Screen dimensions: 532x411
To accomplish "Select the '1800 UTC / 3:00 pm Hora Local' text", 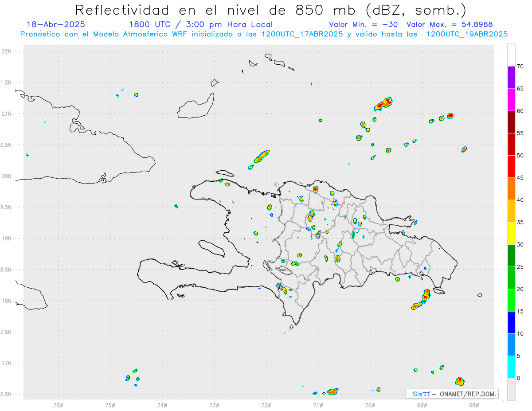I will [x=201, y=24].
